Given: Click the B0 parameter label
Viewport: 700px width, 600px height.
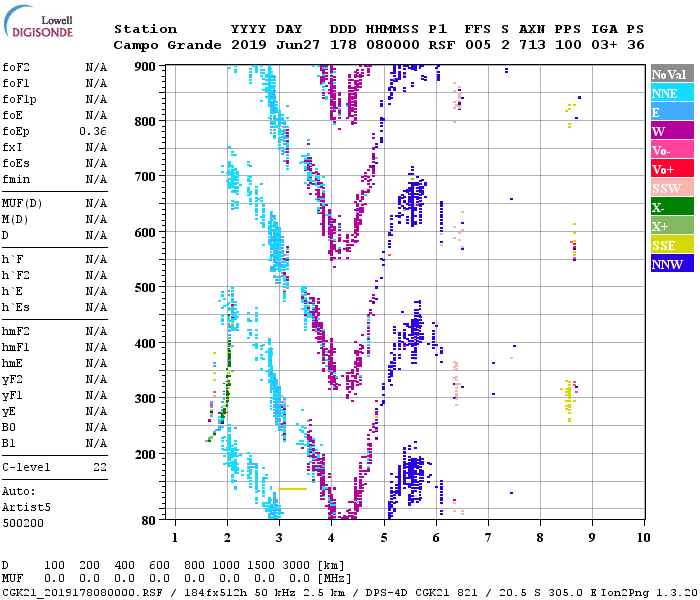Looking at the screenshot, I should [8, 428].
